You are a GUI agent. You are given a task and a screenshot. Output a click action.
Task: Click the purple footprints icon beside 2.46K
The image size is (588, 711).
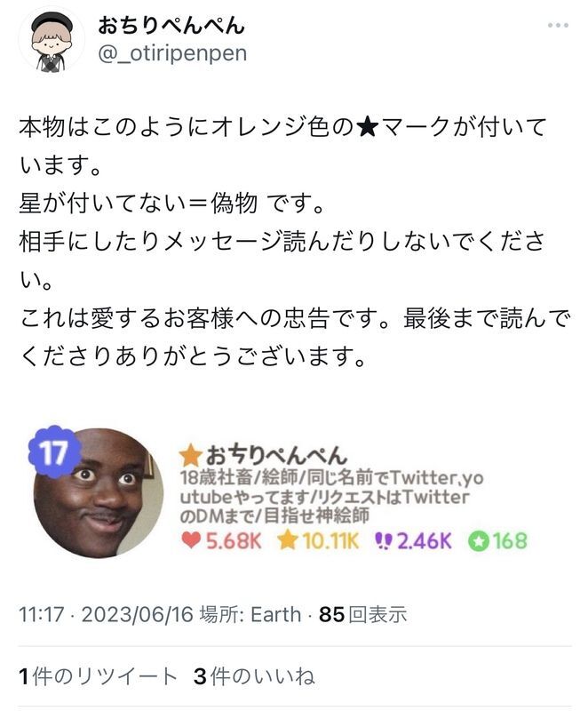(383, 540)
